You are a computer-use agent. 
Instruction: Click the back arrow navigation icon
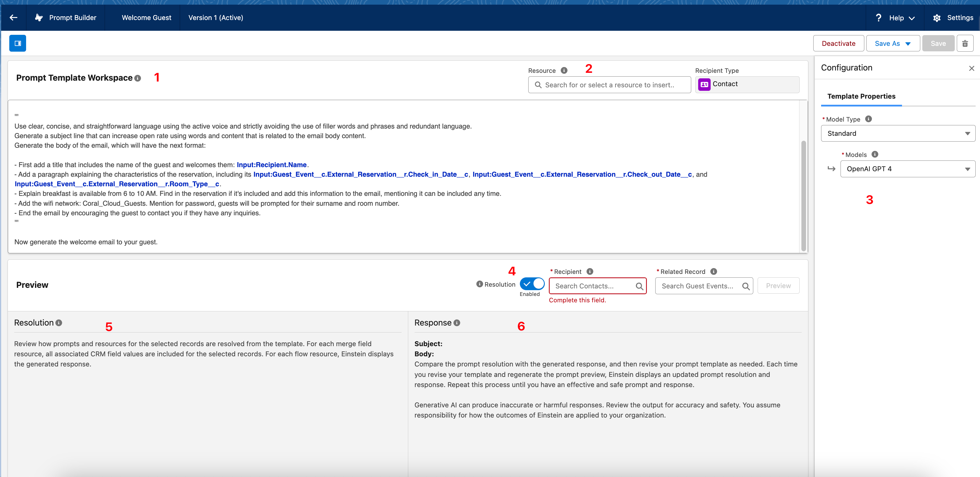click(13, 17)
